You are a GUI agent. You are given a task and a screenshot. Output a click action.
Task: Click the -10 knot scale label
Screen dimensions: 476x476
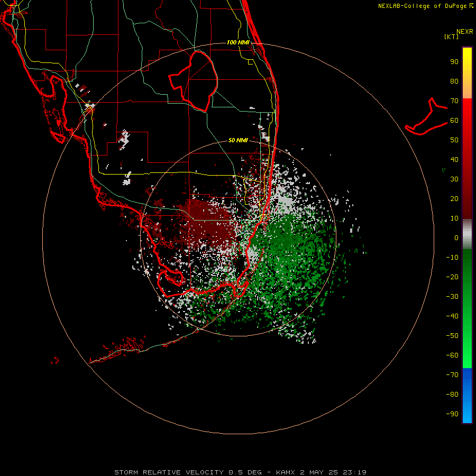tap(452, 258)
